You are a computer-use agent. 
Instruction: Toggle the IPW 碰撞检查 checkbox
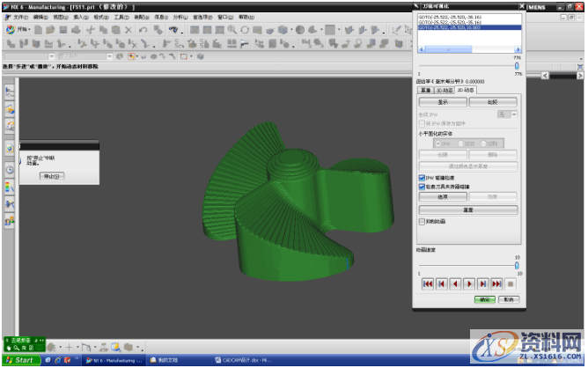pyautogui.click(x=422, y=177)
